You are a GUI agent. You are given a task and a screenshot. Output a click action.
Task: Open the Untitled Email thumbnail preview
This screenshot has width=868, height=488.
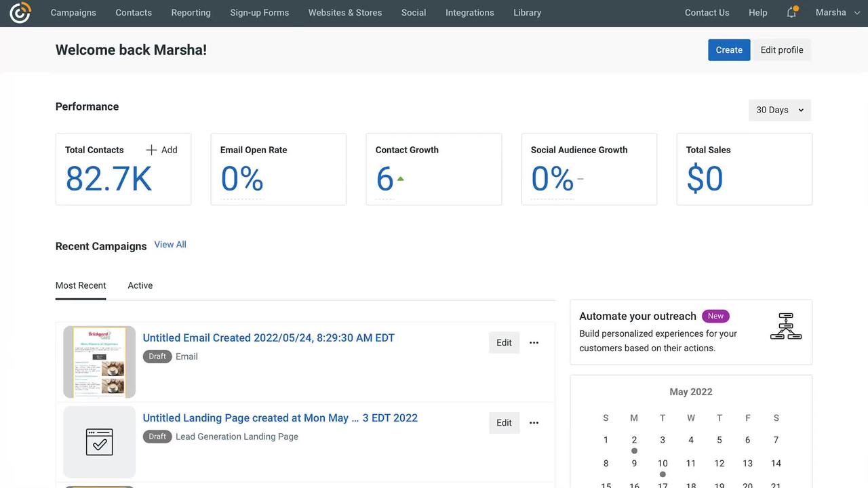[x=100, y=362]
